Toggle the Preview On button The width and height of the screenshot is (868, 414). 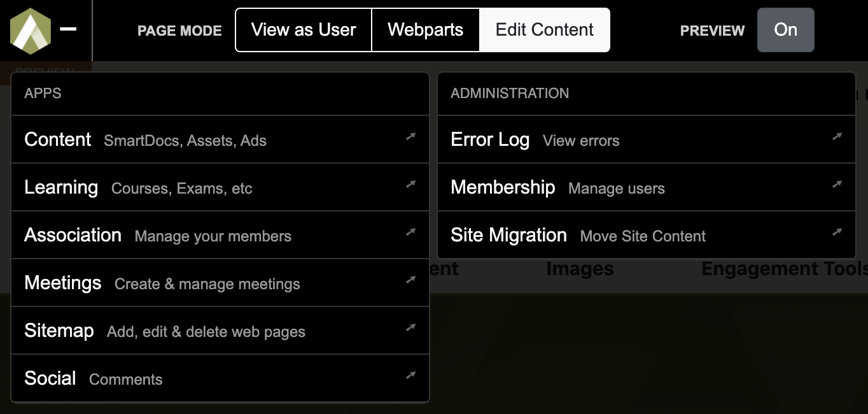click(x=785, y=30)
